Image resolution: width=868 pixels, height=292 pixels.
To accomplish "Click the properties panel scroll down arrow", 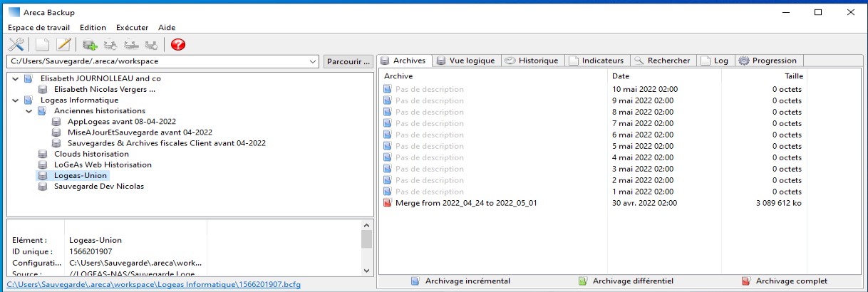I will pos(366,271).
